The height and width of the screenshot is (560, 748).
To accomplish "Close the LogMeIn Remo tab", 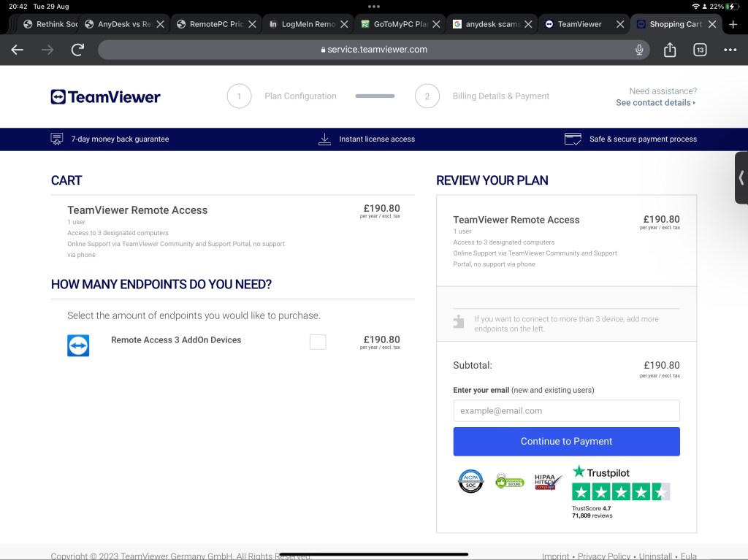I will coord(345,24).
